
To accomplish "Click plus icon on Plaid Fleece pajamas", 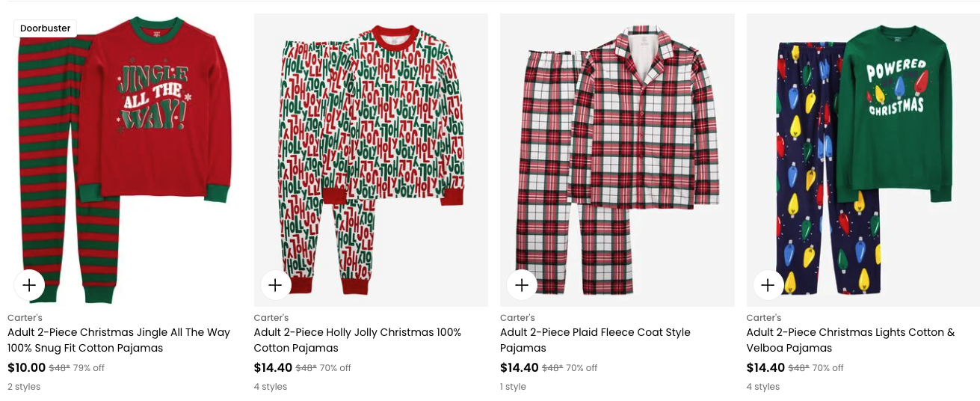I will point(522,285).
